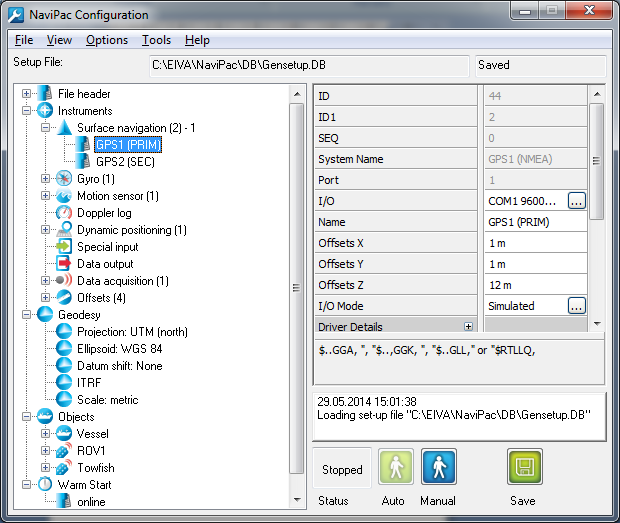The image size is (620, 523).
Task: Click the Data output red arrow icon
Action: pos(64,264)
